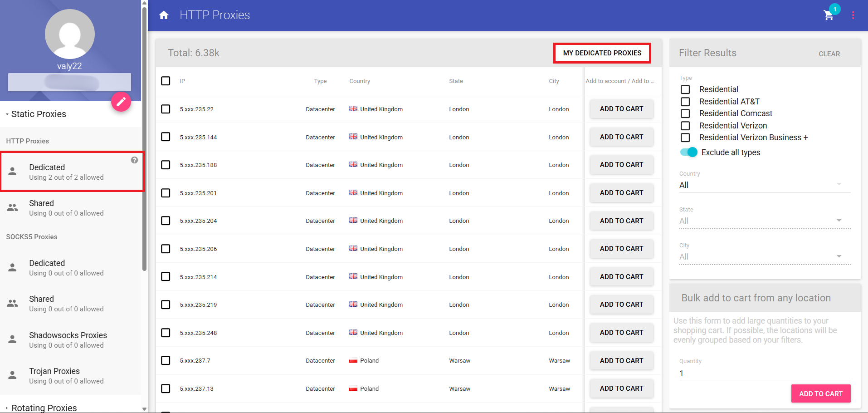The width and height of the screenshot is (868, 413).
Task: Click the home icon in the header
Action: (163, 15)
